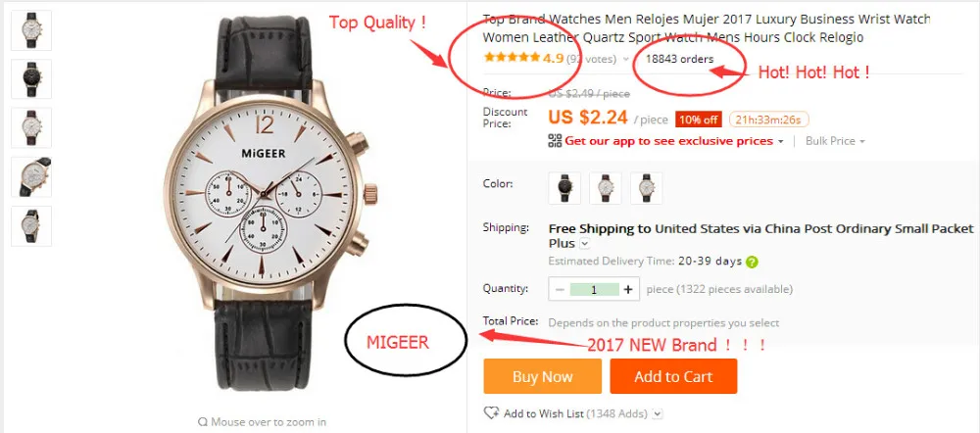Click the heart wish list icon
Viewport: 980px width, 433px height.
pyautogui.click(x=492, y=413)
